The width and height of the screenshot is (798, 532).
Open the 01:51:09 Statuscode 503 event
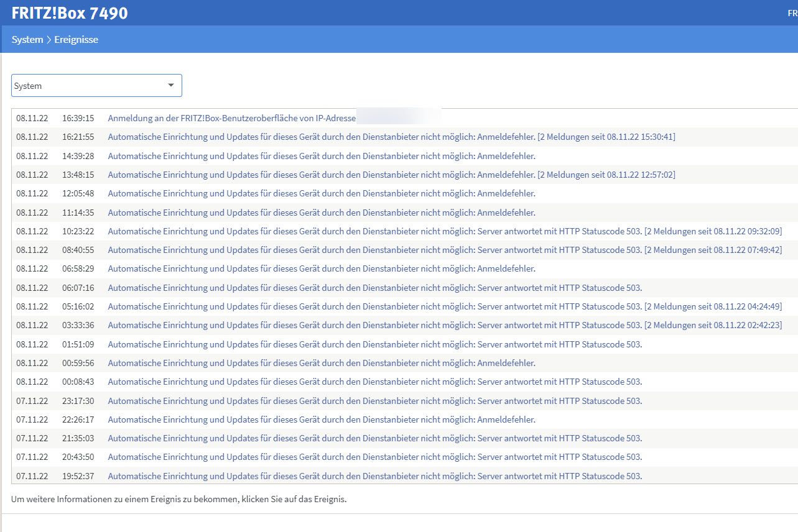point(375,344)
